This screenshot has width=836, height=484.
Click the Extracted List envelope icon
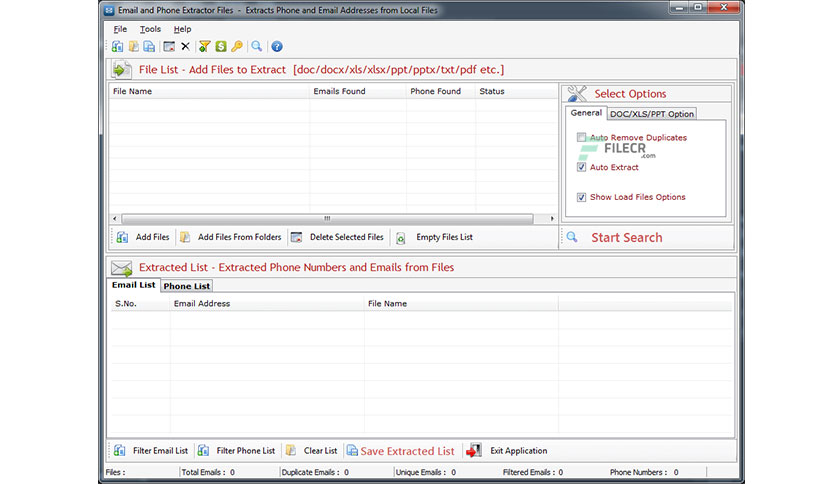click(x=122, y=268)
